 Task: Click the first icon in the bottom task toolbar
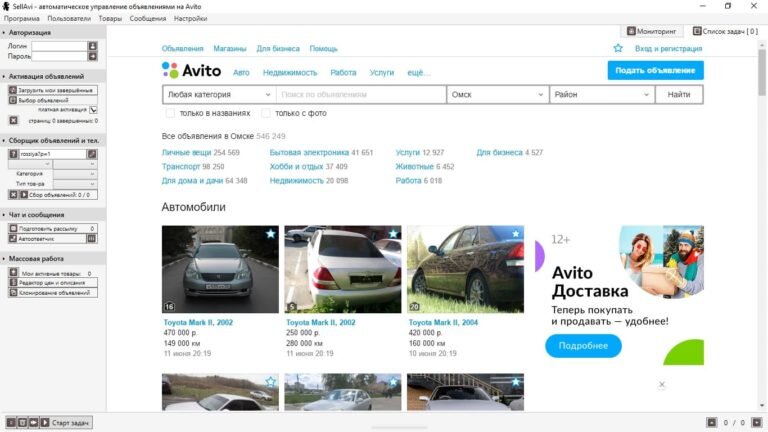click(x=11, y=422)
